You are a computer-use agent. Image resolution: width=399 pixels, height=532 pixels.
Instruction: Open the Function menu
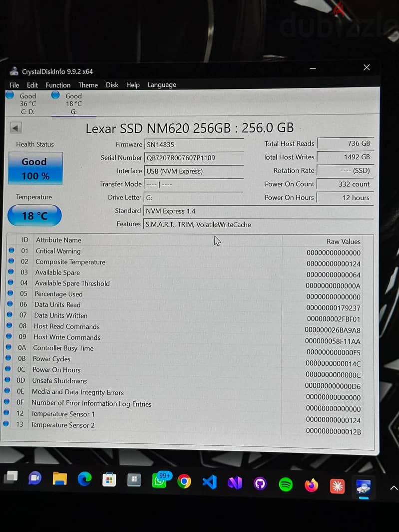58,85
